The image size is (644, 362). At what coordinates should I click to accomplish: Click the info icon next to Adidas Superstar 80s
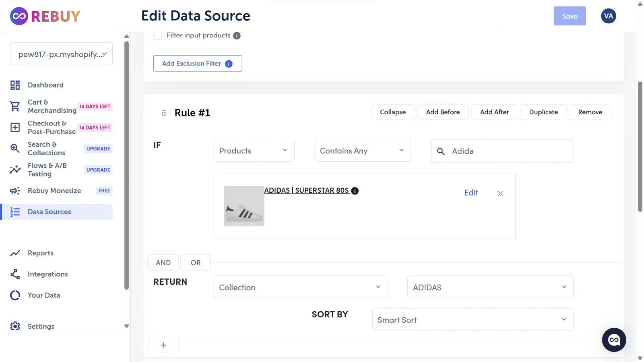click(x=355, y=191)
